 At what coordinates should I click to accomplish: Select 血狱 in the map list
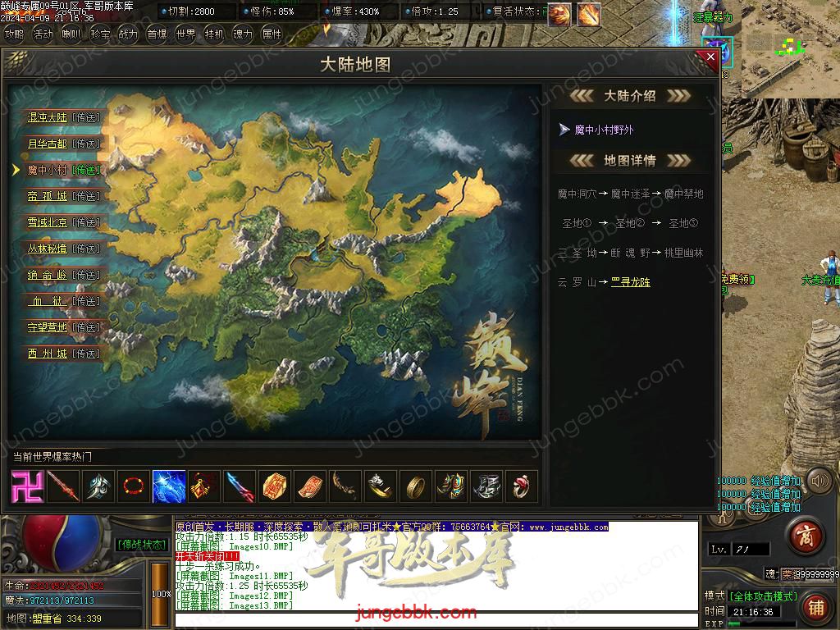click(47, 301)
